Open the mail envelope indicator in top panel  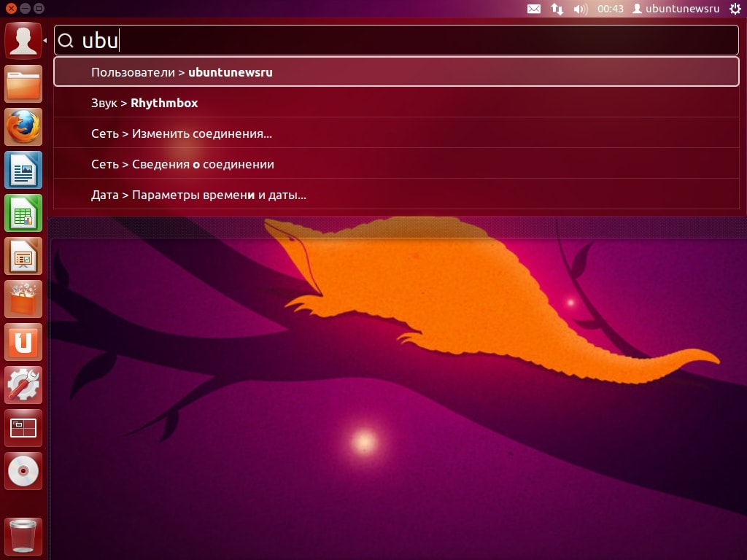534,9
